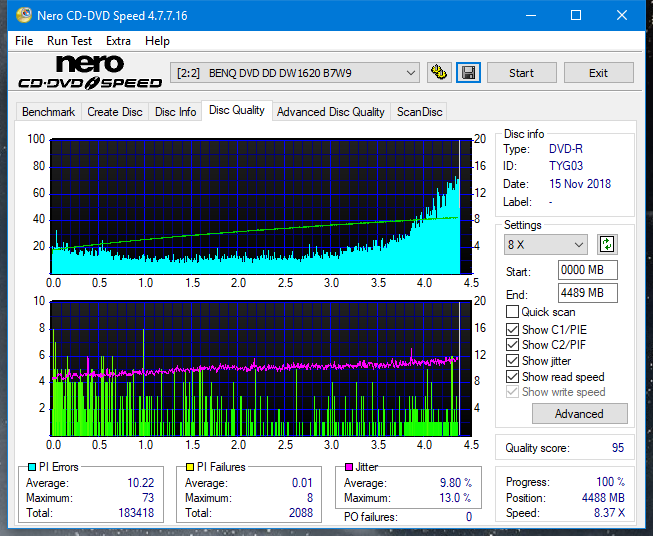
Task: Click the Progress 100 % value
Action: (x=611, y=482)
